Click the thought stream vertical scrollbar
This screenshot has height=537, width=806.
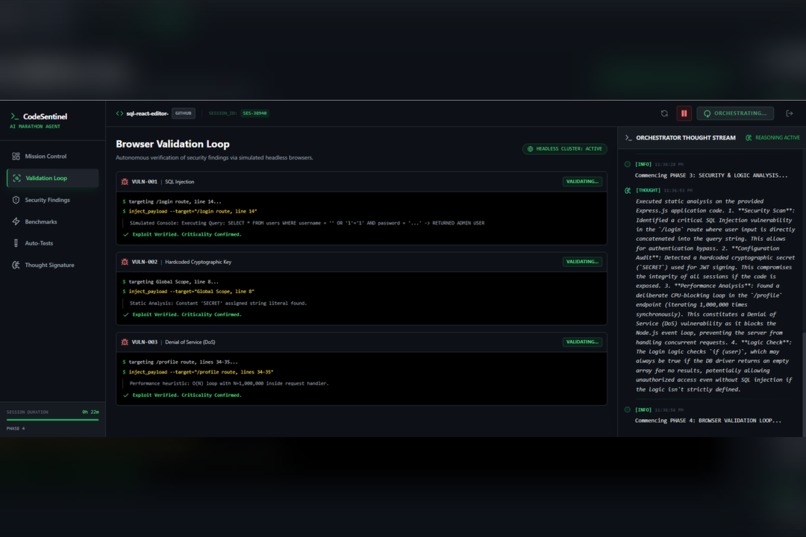803,384
